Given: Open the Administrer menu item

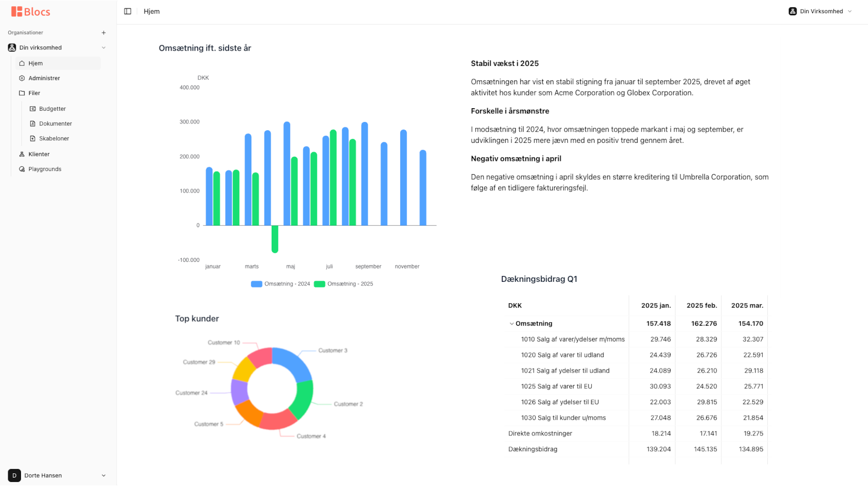Looking at the screenshot, I should [x=44, y=78].
